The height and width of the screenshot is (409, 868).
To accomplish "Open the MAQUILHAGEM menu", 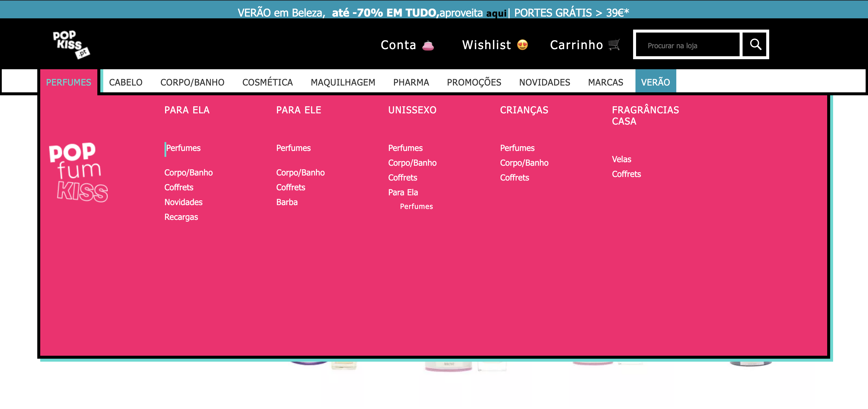I will click(343, 82).
